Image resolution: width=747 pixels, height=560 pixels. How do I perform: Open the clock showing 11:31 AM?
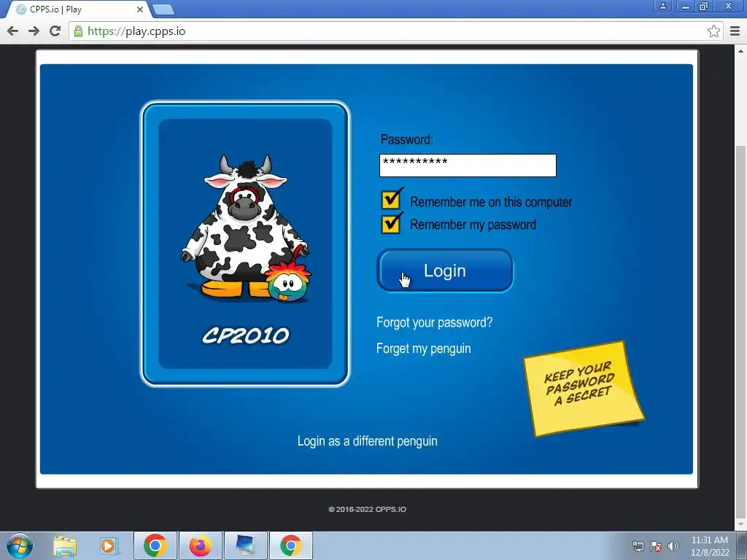pyautogui.click(x=709, y=546)
